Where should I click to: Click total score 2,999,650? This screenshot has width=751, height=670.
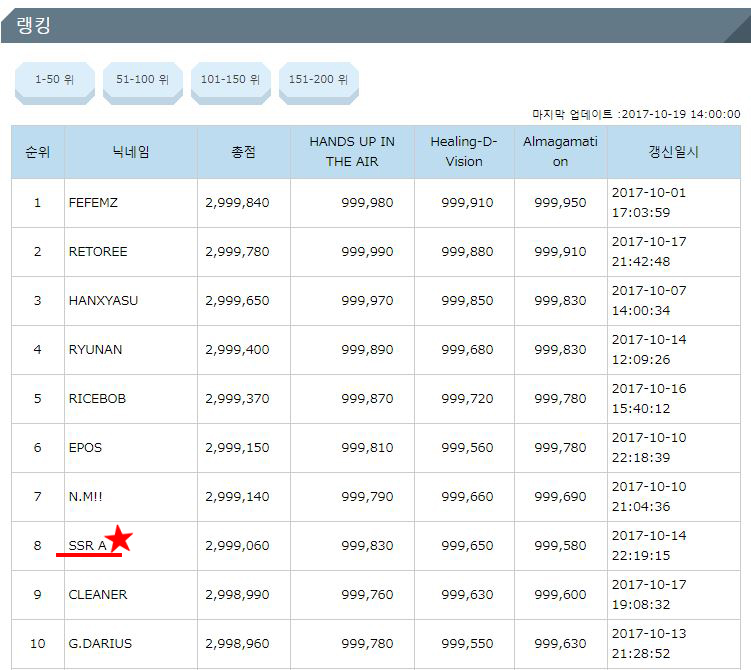[x=238, y=301]
